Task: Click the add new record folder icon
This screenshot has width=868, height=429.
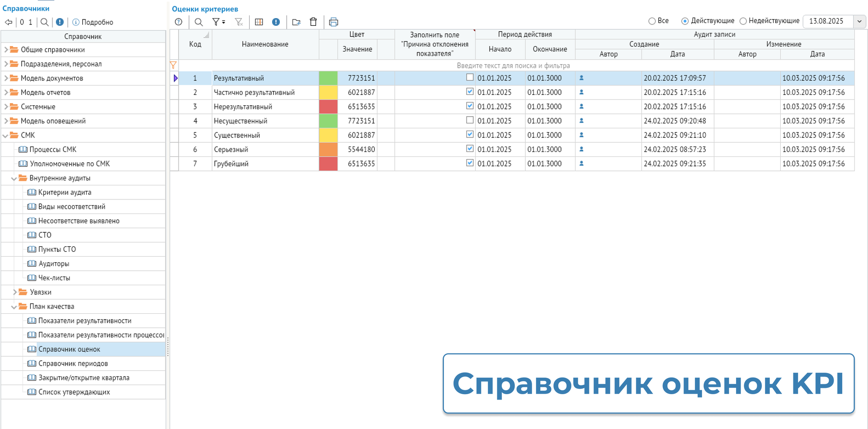Action: [296, 22]
